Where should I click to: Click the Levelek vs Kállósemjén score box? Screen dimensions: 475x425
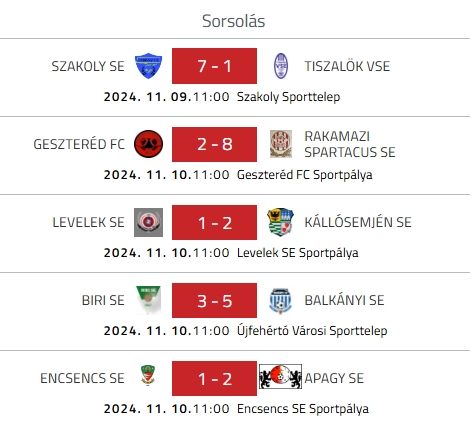tap(214, 222)
